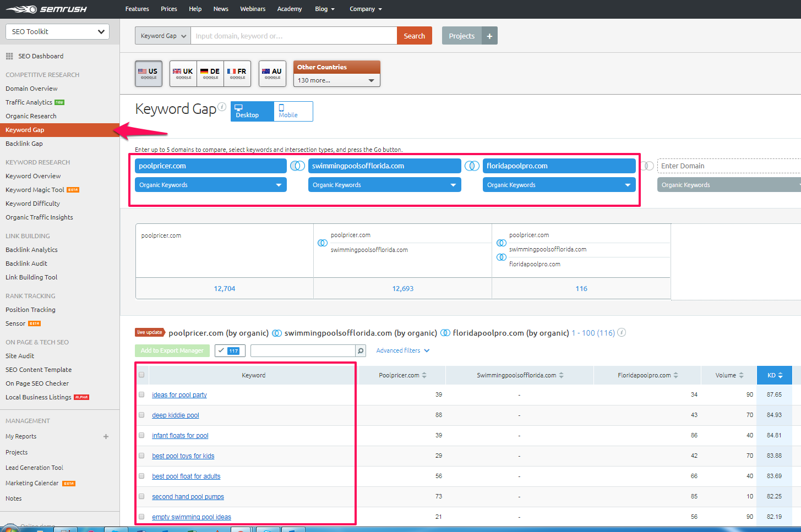Open Backlink Gap in sidebar
This screenshot has width=801, height=532.
coord(24,144)
